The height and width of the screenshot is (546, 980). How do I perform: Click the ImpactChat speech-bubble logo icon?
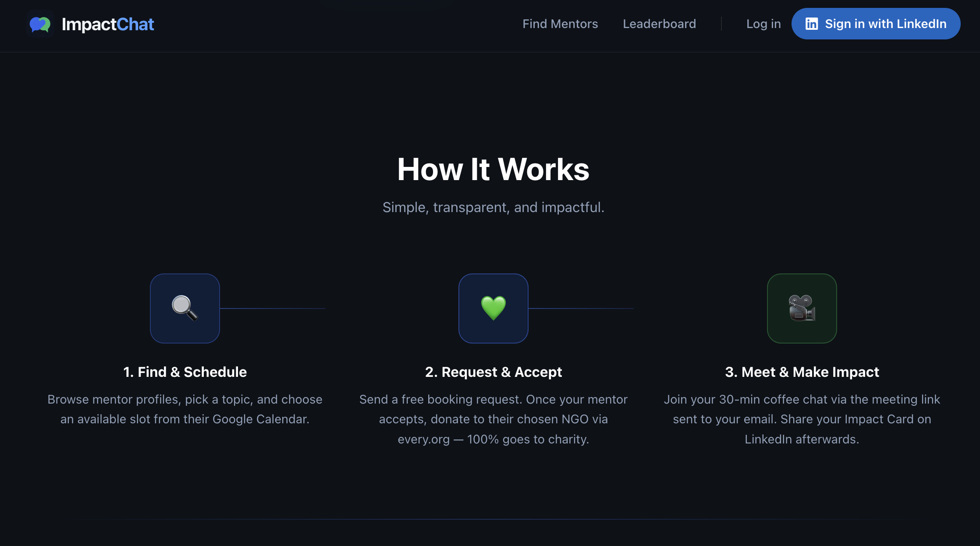pos(40,24)
